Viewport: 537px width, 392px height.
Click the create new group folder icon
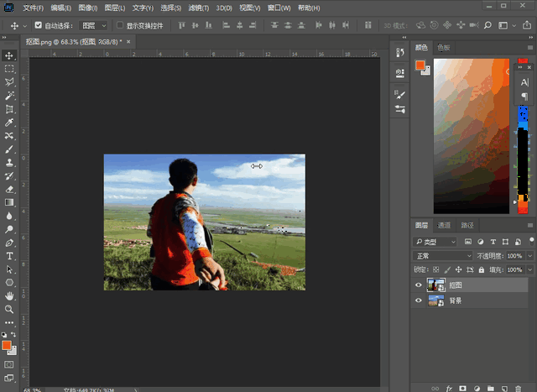pyautogui.click(x=490, y=389)
